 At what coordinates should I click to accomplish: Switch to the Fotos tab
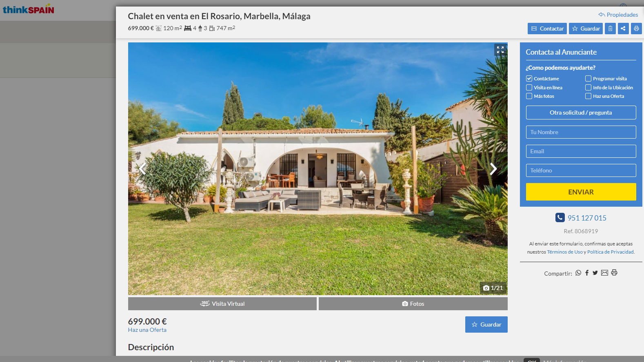413,304
